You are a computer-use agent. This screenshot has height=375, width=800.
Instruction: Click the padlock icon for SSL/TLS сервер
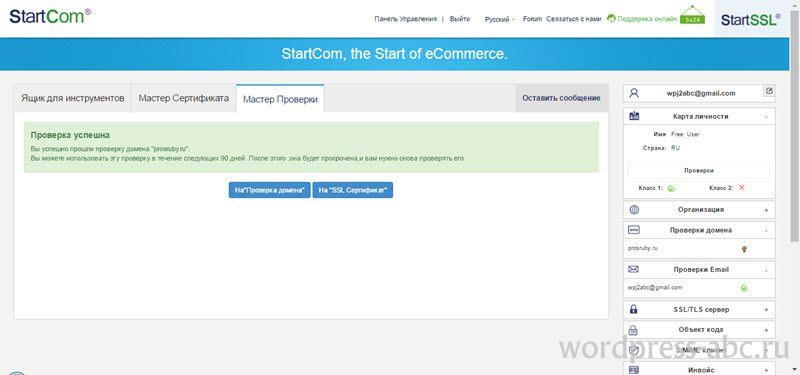coord(634,309)
